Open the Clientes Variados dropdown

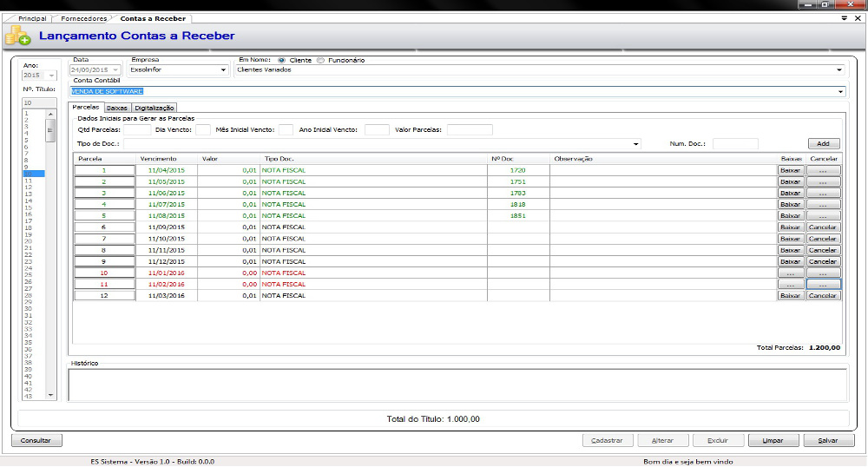point(839,70)
